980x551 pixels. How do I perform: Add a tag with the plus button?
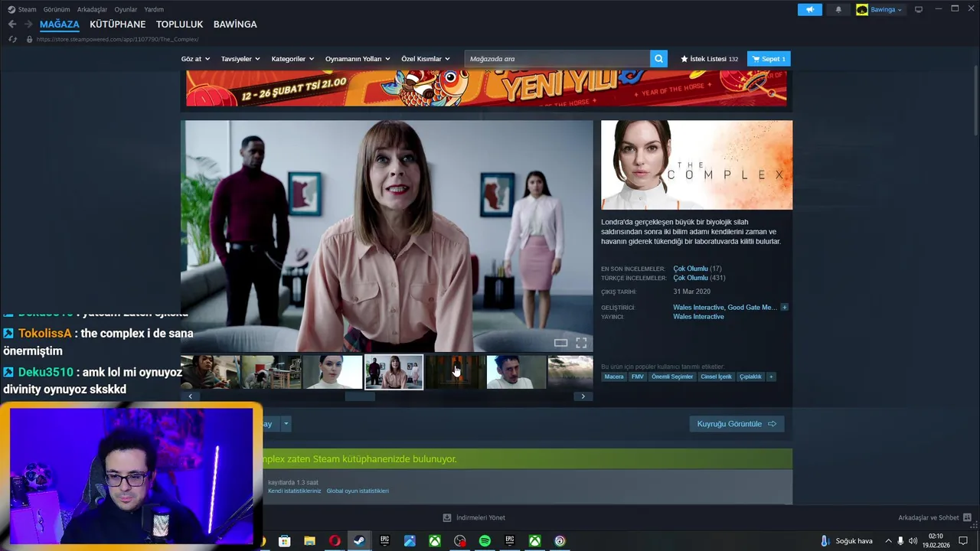coord(771,377)
